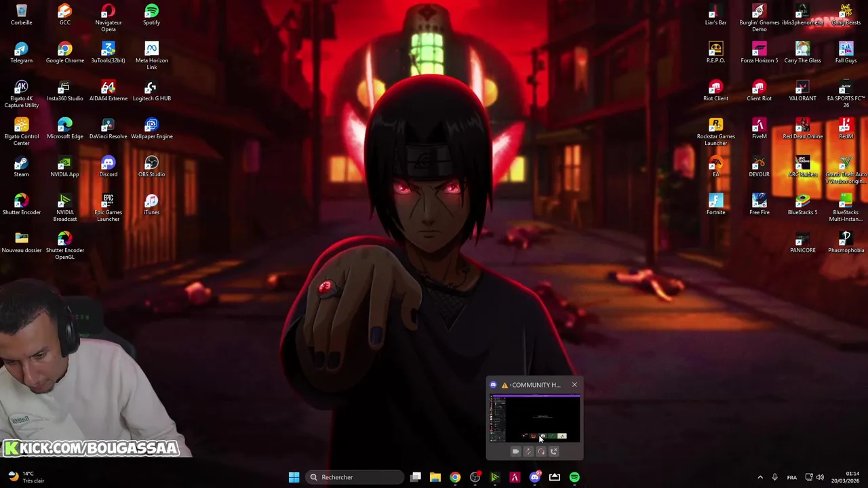
Task: Open Phasmophobia shortcut
Action: [x=846, y=243]
